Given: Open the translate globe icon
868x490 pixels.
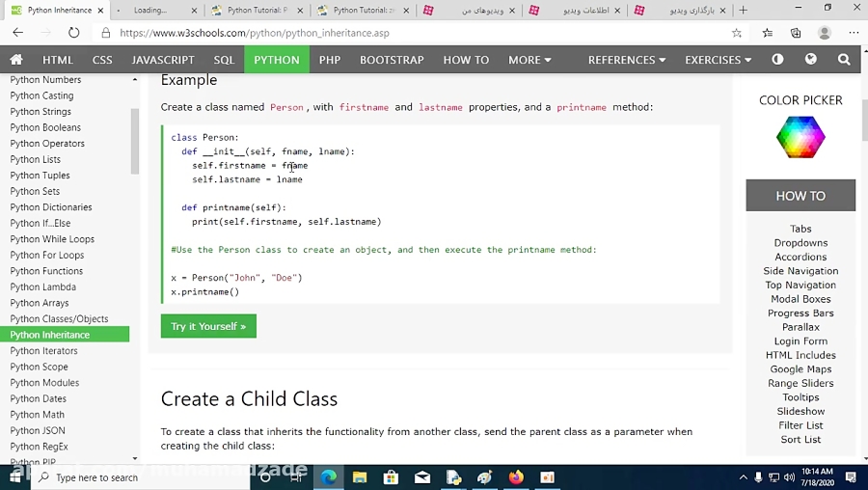Looking at the screenshot, I should 811,59.
